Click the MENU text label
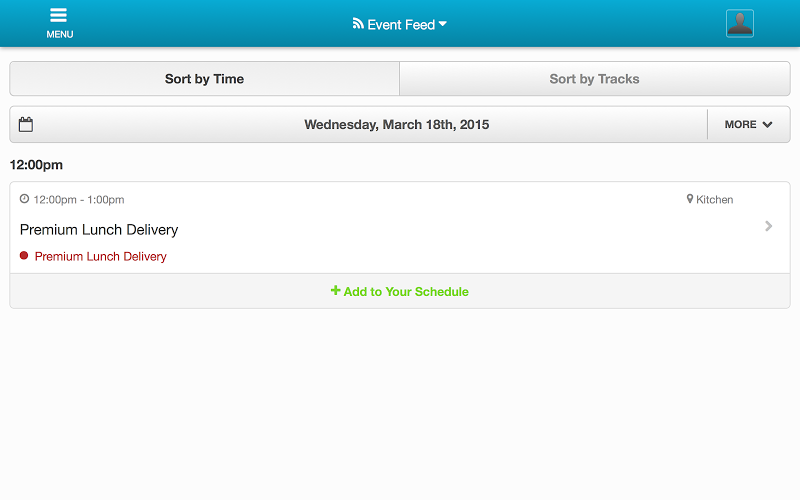The height and width of the screenshot is (500, 800). pos(60,34)
